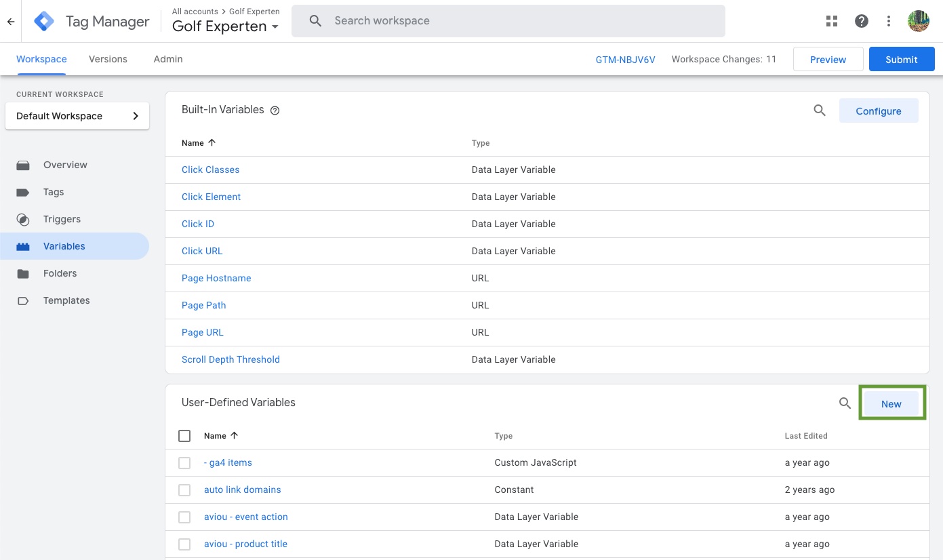Focus the Search workspace input field
The image size is (943, 560).
(508, 21)
